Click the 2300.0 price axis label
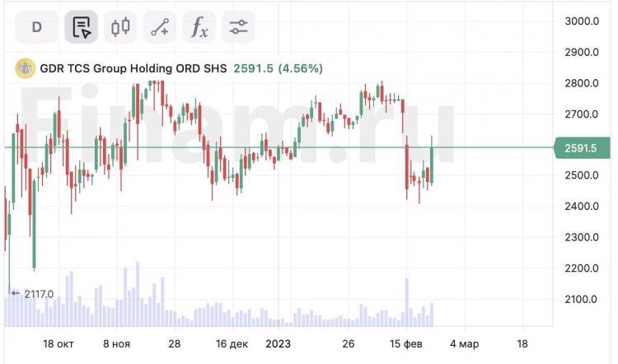The height and width of the screenshot is (364, 618). pos(582,237)
